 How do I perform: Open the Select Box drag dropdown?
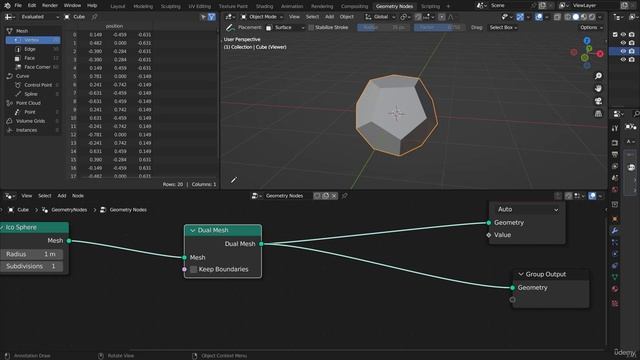[503, 27]
